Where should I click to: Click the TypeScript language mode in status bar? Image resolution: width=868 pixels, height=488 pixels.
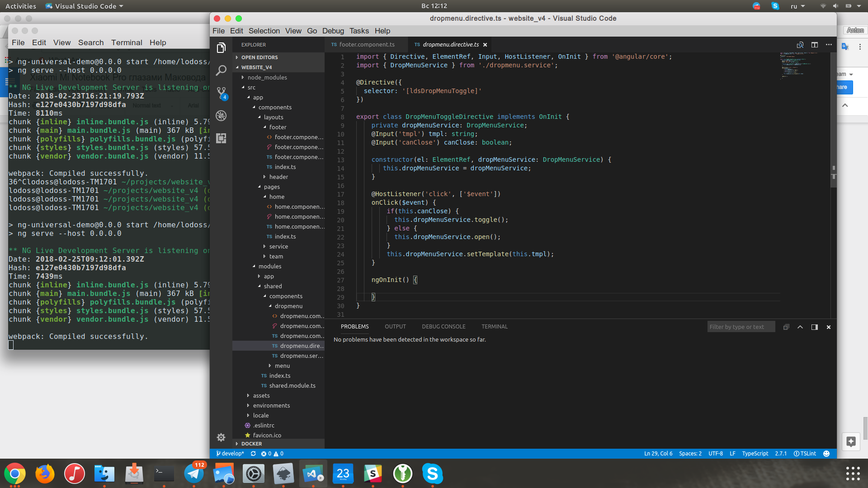pyautogui.click(x=755, y=454)
